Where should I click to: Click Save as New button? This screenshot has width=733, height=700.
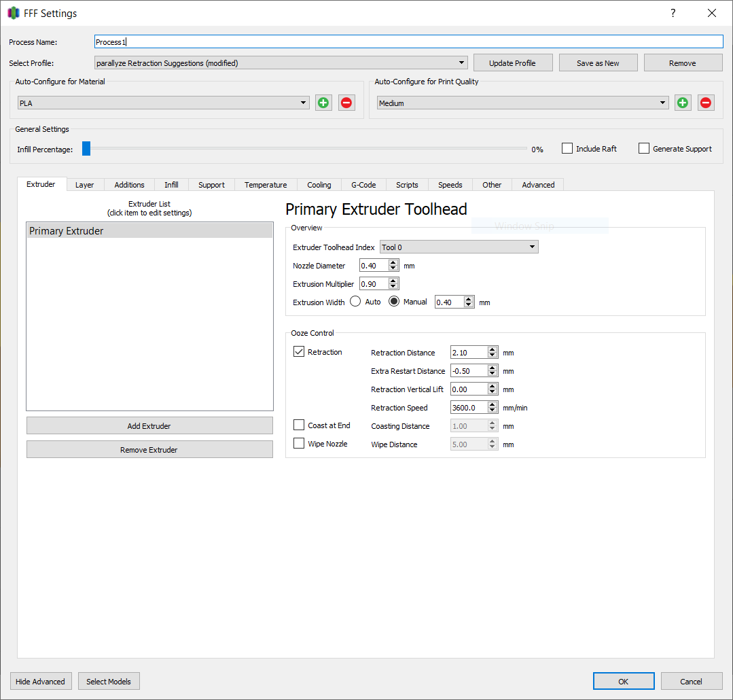[x=598, y=63]
